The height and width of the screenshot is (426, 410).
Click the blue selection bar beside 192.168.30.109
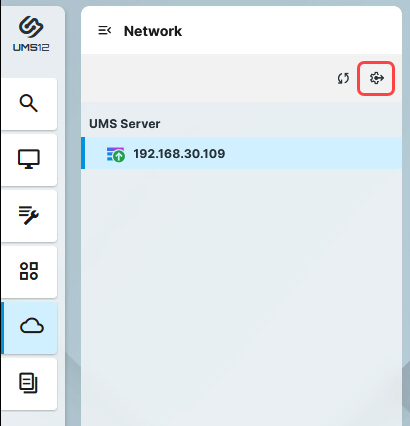point(83,153)
